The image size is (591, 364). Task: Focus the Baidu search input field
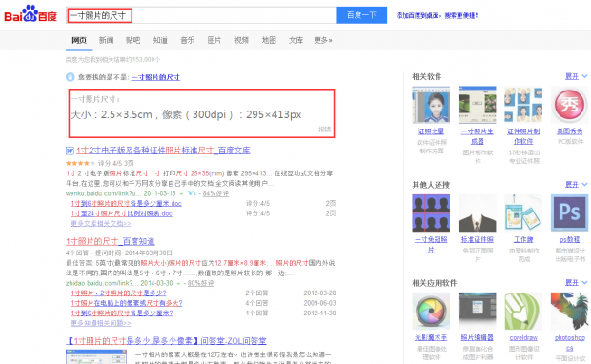click(201, 15)
